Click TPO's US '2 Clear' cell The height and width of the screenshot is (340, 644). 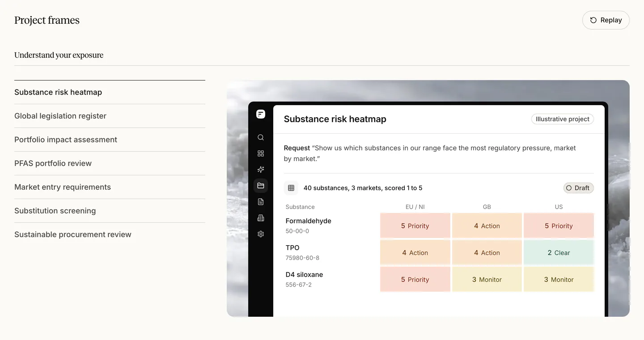(559, 252)
